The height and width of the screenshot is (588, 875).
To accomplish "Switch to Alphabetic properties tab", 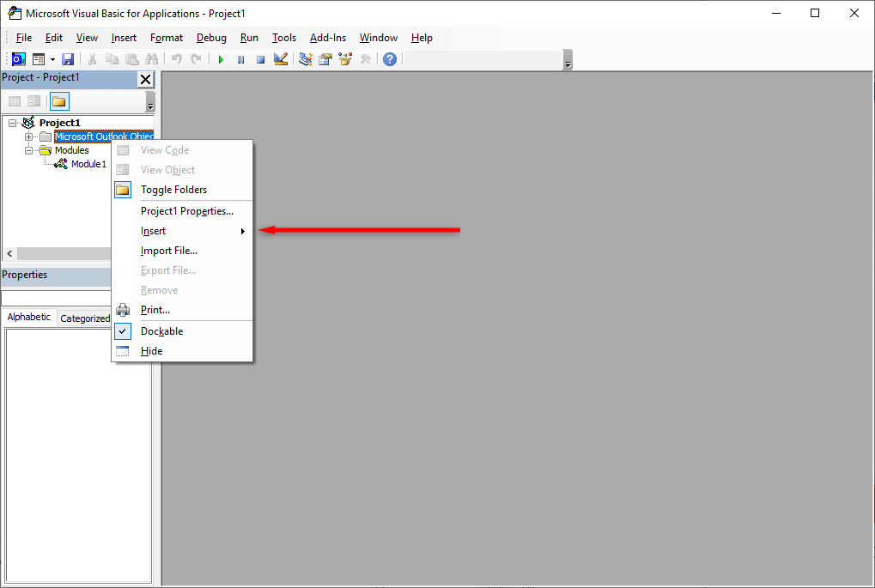I will point(29,317).
